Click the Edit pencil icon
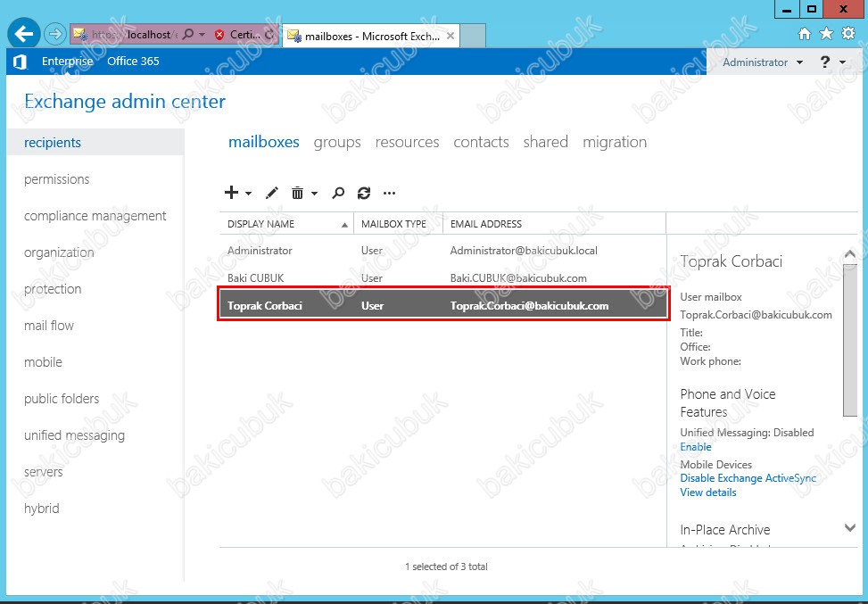The image size is (868, 604). [x=271, y=193]
